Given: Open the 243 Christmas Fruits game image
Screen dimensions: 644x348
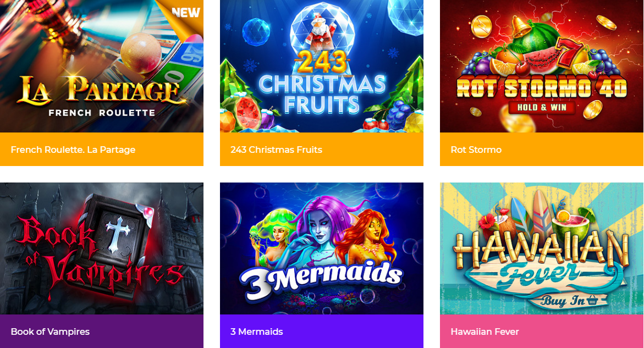Looking at the screenshot, I should 322,66.
